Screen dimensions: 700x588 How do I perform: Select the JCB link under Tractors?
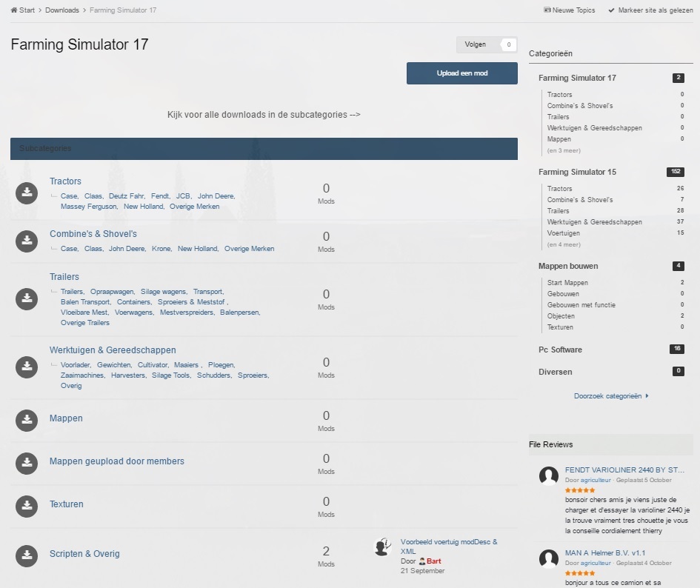pyautogui.click(x=183, y=196)
